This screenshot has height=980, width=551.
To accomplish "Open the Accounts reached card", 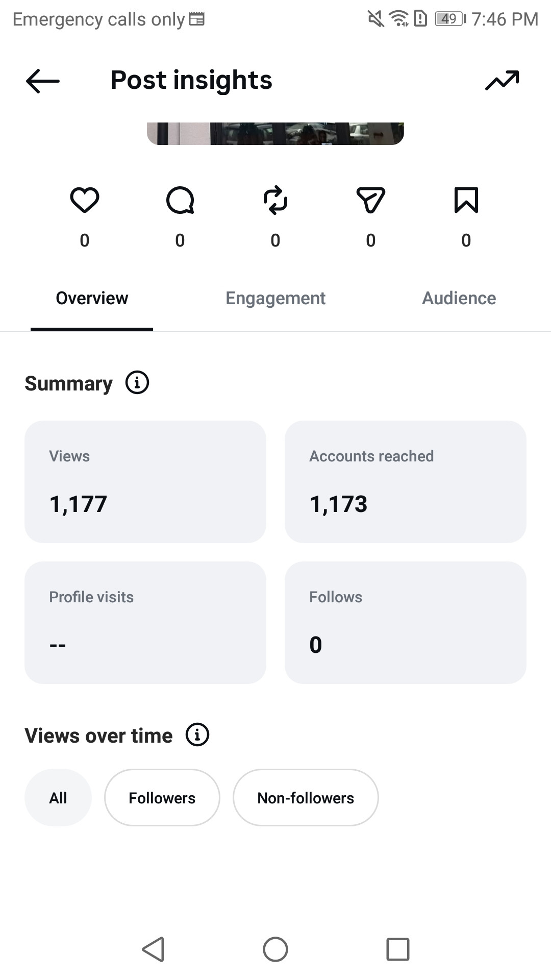I will (406, 482).
